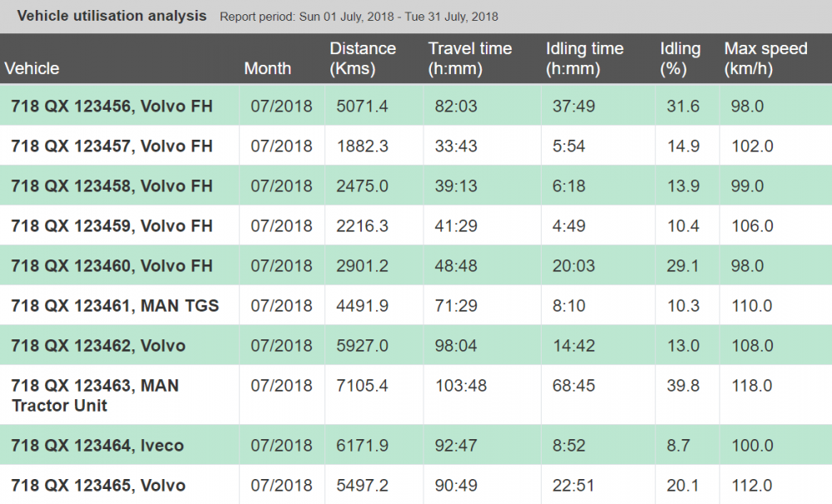Click travel time 90:49
This screenshot has width=832, height=504.
coord(456,486)
